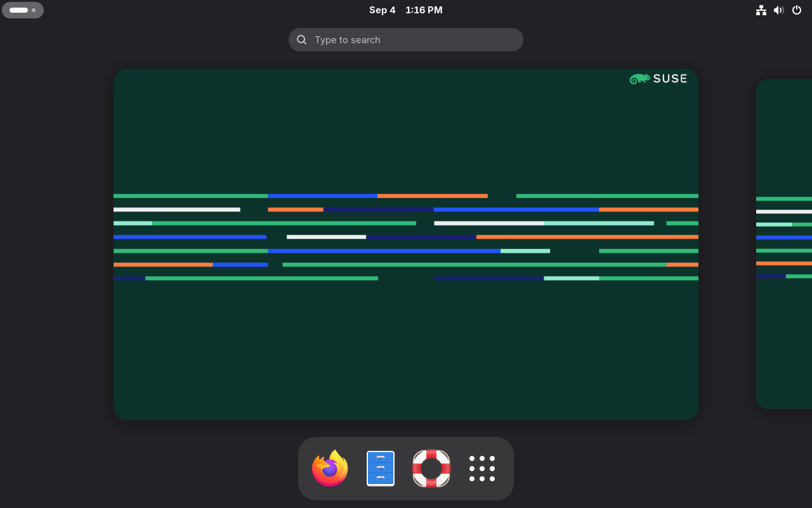This screenshot has height=508, width=812.
Task: Toggle the active workspace pill indicator
Action: (18, 10)
